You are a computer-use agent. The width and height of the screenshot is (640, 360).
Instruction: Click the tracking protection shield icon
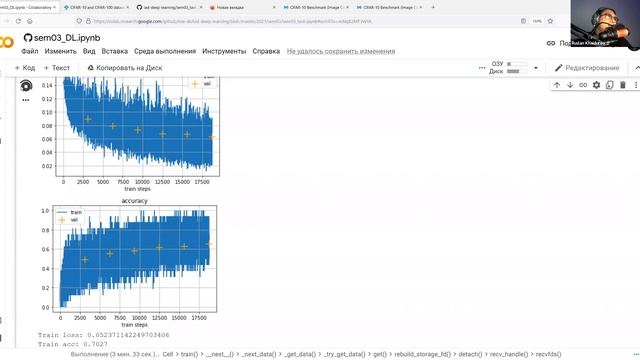[x=79, y=21]
